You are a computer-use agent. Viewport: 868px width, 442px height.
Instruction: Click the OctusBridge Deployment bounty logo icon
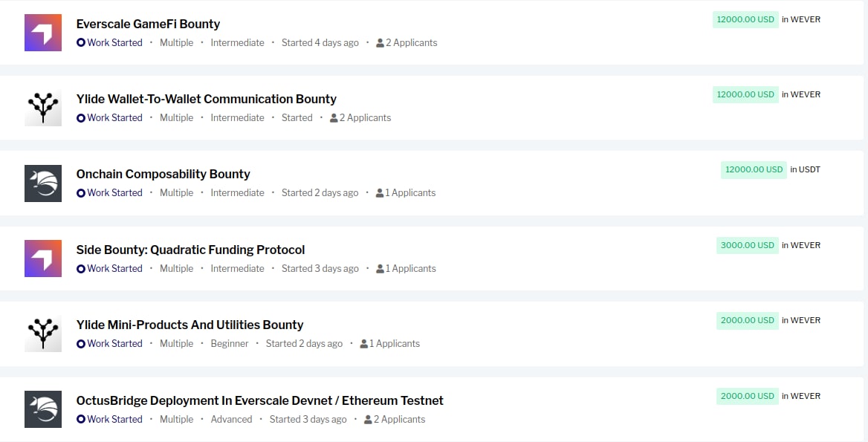point(43,409)
